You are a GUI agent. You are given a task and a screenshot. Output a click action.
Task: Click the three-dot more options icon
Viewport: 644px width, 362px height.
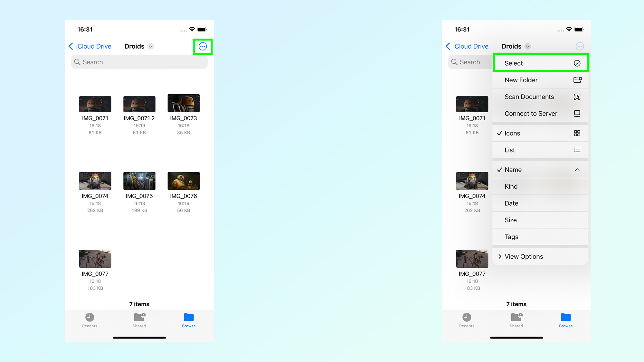203,46
